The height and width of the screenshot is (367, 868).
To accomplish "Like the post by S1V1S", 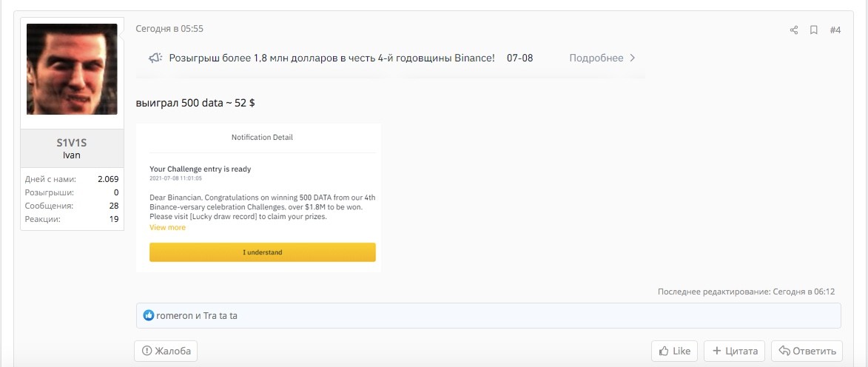I will coord(673,351).
